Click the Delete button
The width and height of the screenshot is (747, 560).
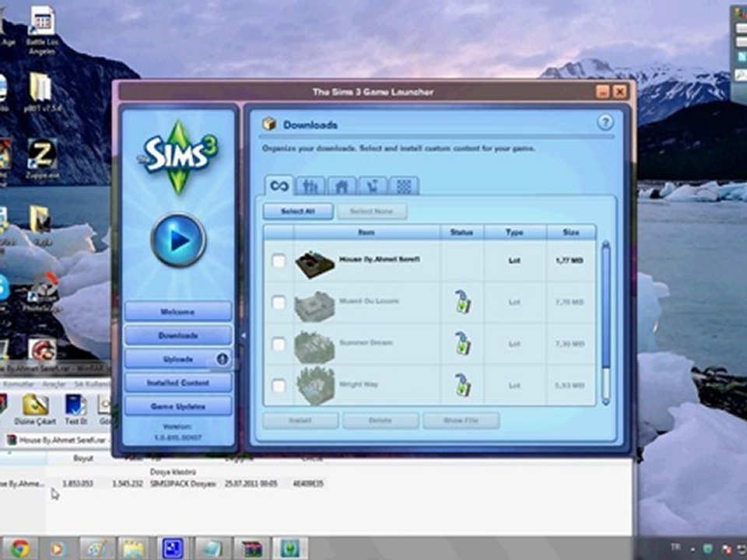(x=381, y=421)
